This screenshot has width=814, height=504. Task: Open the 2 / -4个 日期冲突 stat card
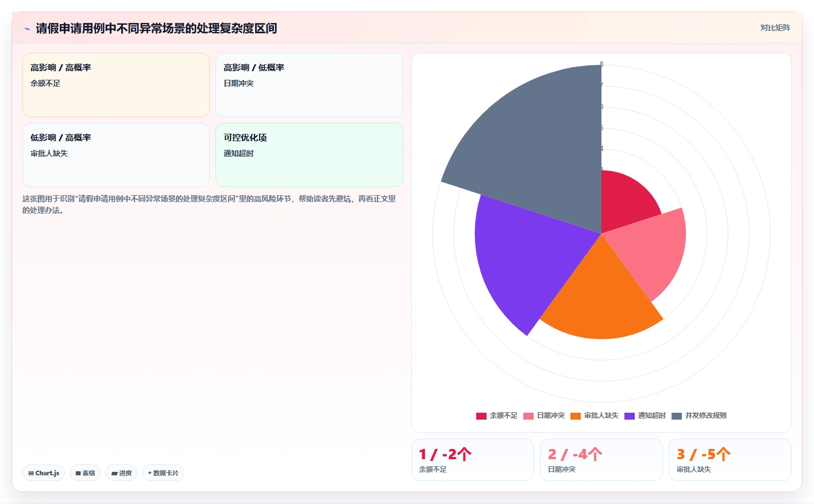click(601, 460)
